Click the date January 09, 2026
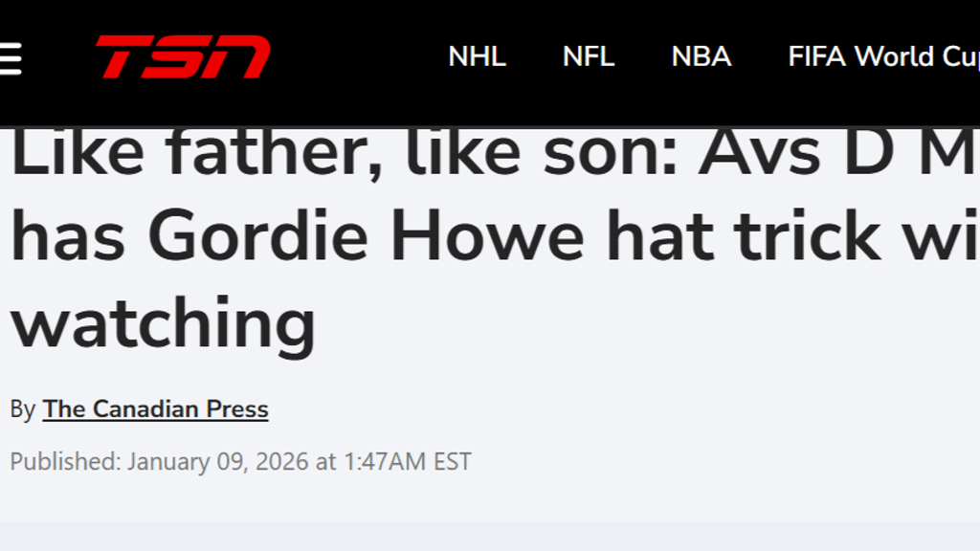This screenshot has height=551, width=980. [x=218, y=462]
